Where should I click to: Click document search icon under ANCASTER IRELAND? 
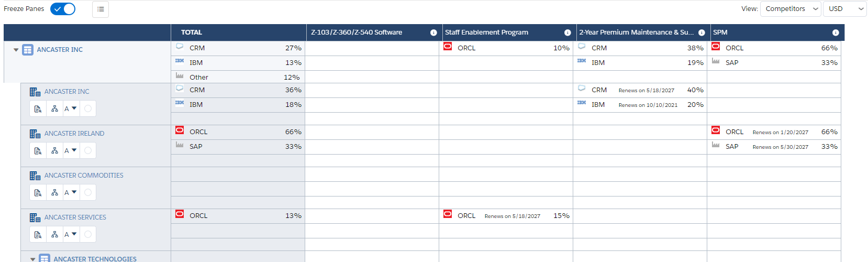pos(38,151)
